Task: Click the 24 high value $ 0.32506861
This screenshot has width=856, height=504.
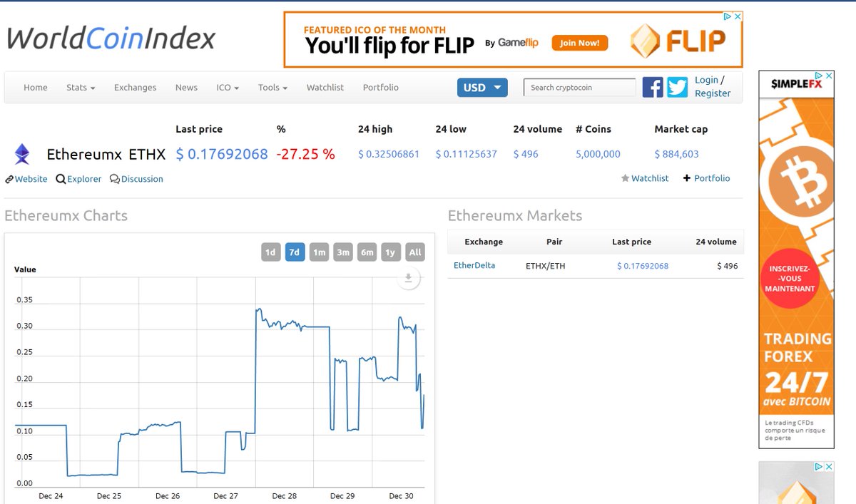Action: click(x=389, y=154)
